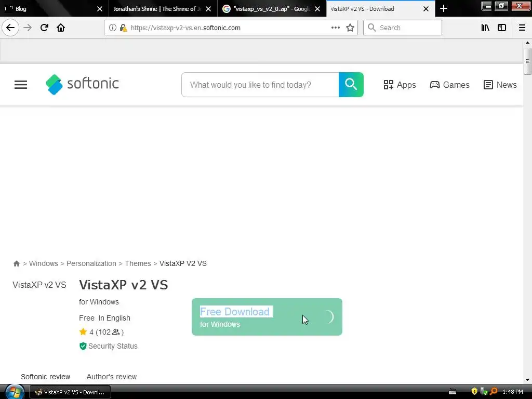
Task: Click the orange magnifier tray icon
Action: coord(494,391)
